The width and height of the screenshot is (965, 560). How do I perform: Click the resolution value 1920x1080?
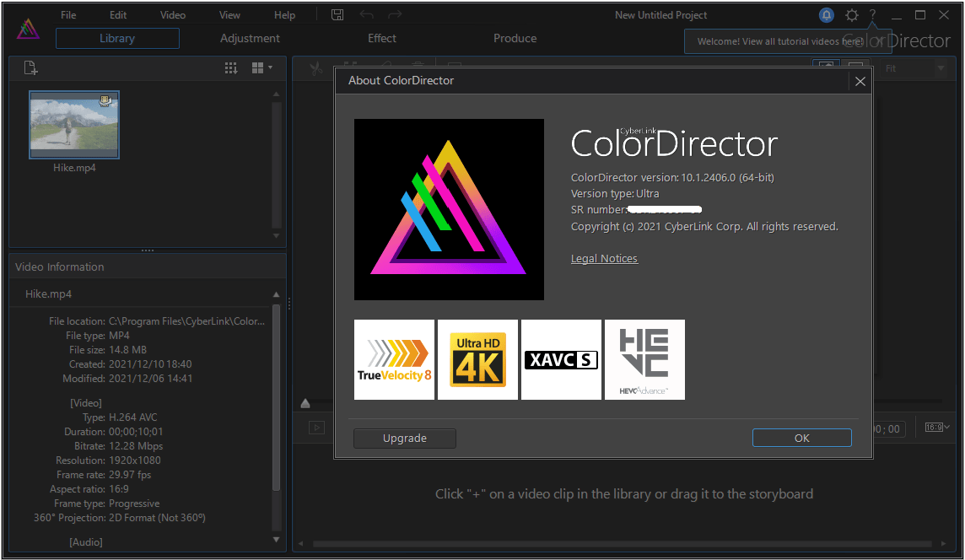(135, 460)
